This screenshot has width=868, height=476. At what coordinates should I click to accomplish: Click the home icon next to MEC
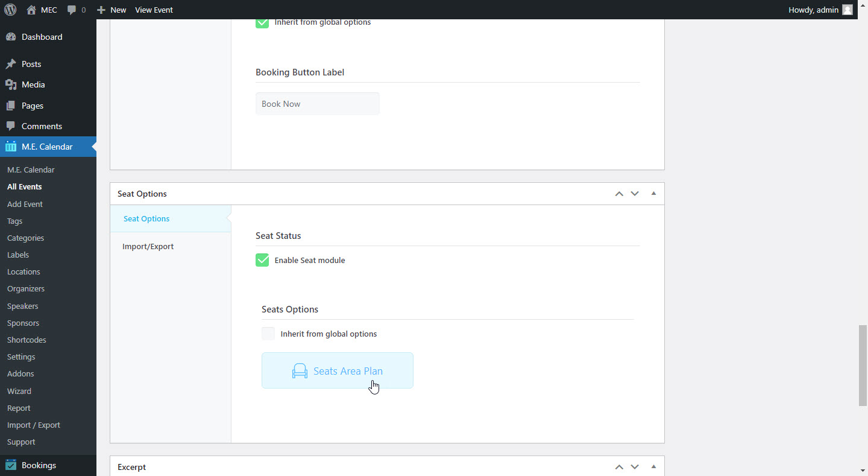(31, 10)
